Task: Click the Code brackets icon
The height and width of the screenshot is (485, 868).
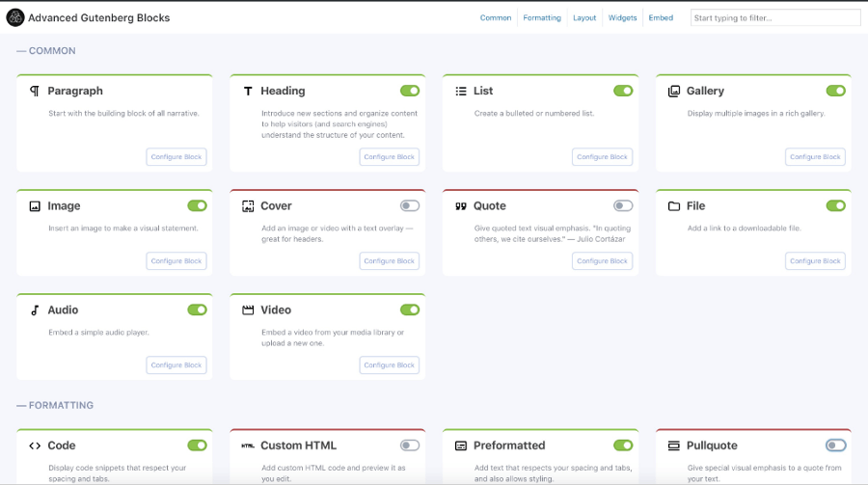Action: pos(35,445)
